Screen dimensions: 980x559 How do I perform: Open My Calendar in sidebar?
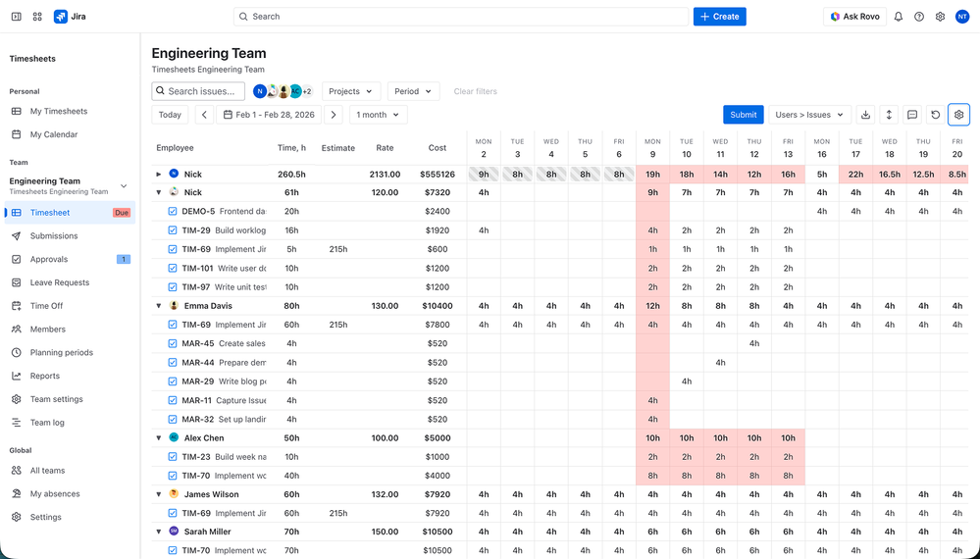point(54,134)
